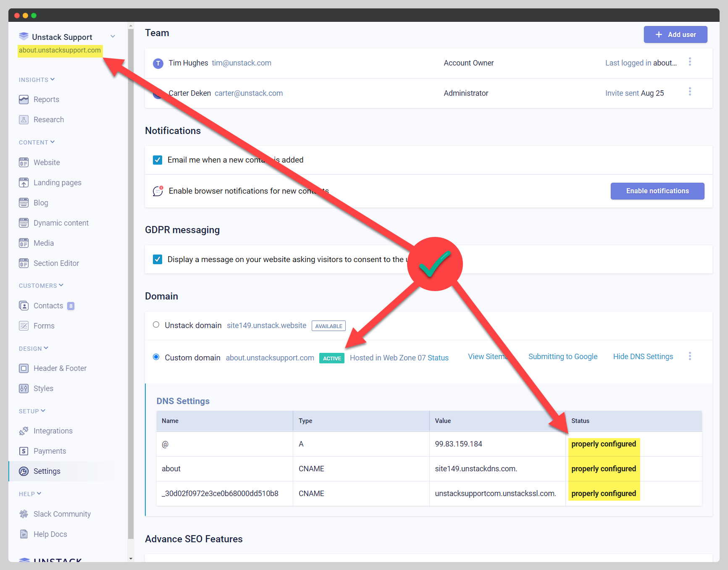Image resolution: width=728 pixels, height=570 pixels.
Task: Open the Slack Community icon
Action: point(24,514)
